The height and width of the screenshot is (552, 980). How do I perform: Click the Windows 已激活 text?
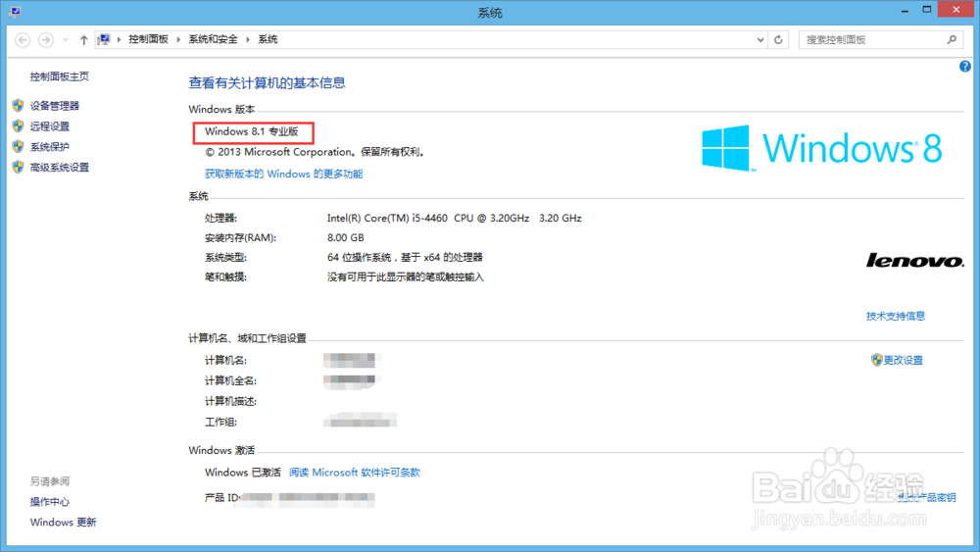point(243,473)
